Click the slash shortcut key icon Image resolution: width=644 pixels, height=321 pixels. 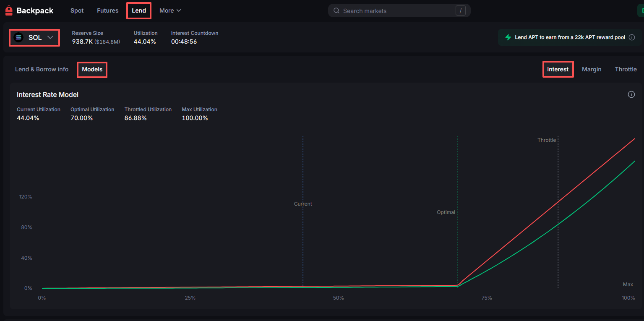[460, 11]
